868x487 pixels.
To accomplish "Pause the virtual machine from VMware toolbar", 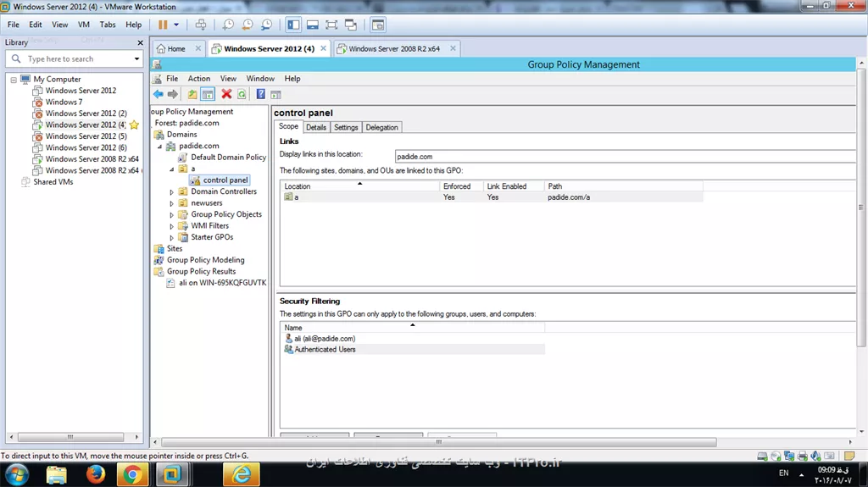I will click(163, 25).
